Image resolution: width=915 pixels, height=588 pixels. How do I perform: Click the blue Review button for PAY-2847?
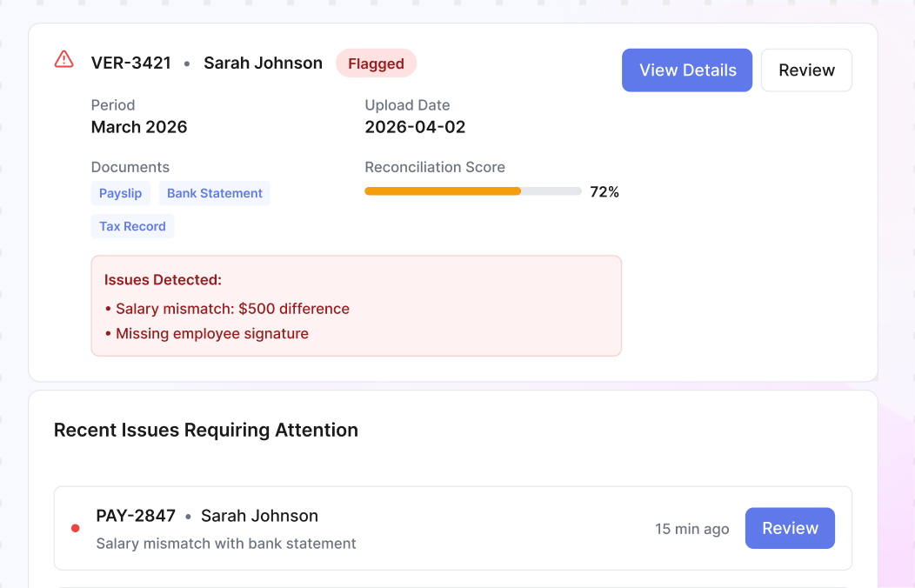coord(790,528)
